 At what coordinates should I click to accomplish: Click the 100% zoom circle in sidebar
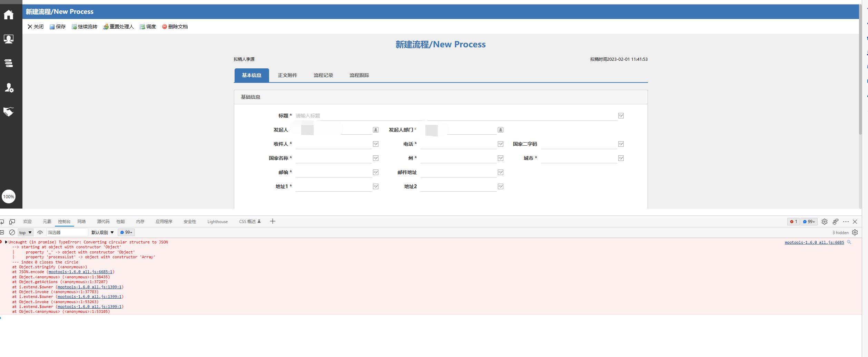tap(9, 197)
